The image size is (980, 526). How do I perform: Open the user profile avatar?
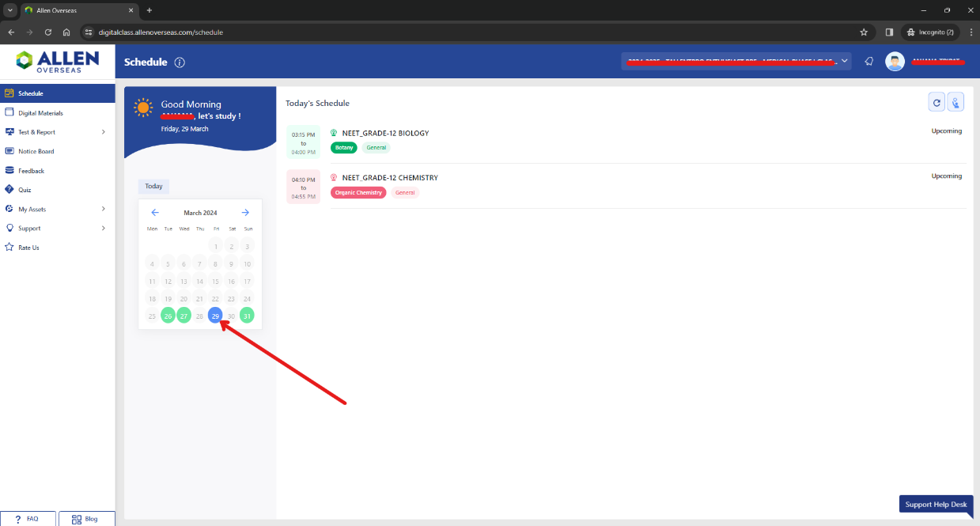coord(895,62)
